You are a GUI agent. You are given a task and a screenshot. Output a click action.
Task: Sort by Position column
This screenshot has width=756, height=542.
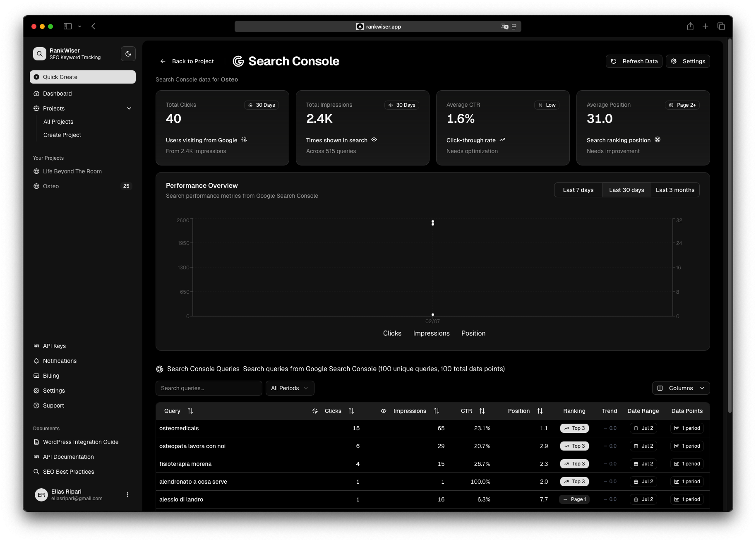[525, 411]
